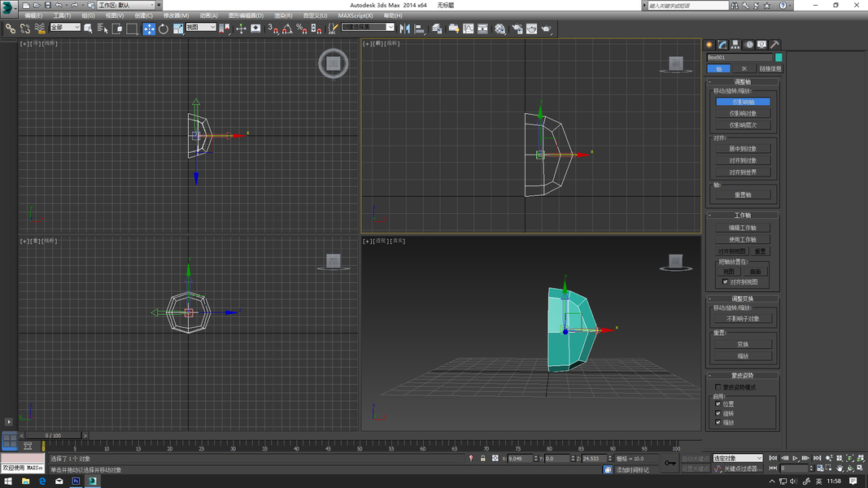Click the time slider 0 / 100

(x=53, y=435)
